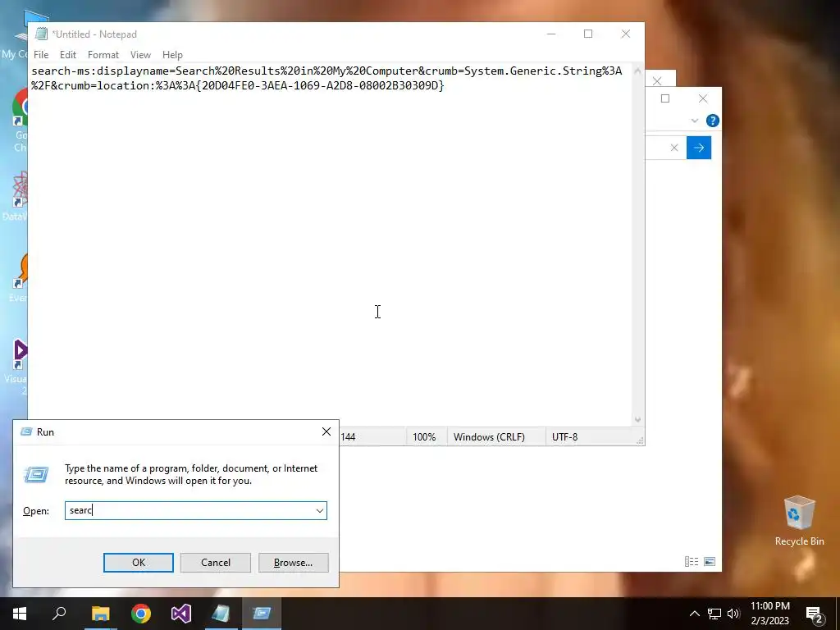Select the Google Chrome desktop shortcut
The width and height of the screenshot is (840, 630).
coord(20,119)
